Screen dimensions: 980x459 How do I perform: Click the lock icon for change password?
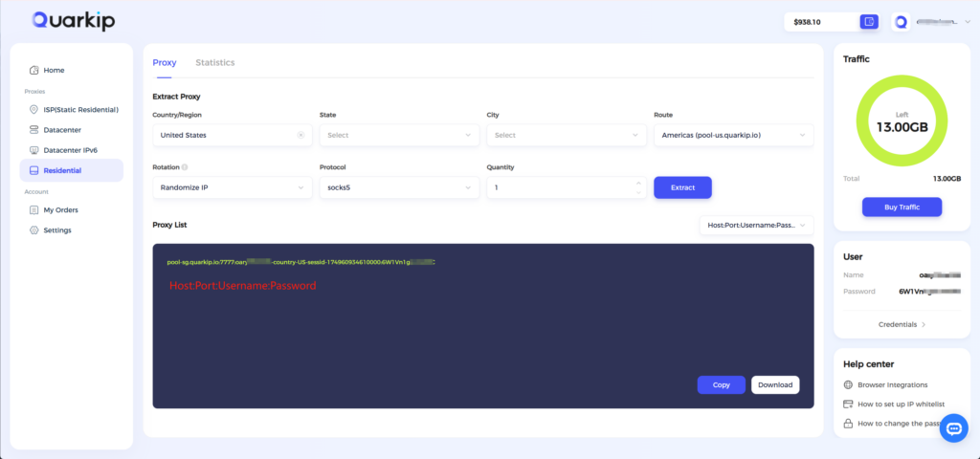848,424
